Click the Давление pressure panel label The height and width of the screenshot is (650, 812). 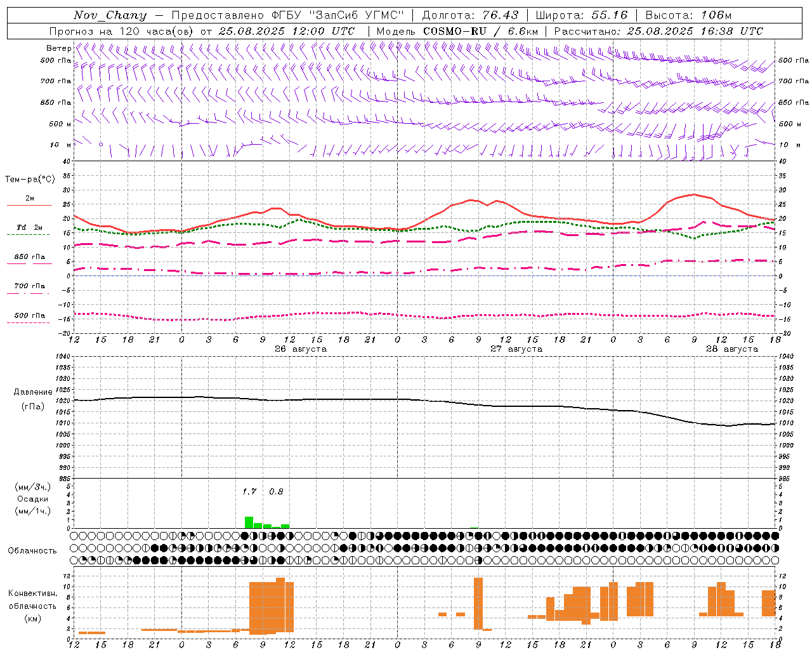pos(32,392)
